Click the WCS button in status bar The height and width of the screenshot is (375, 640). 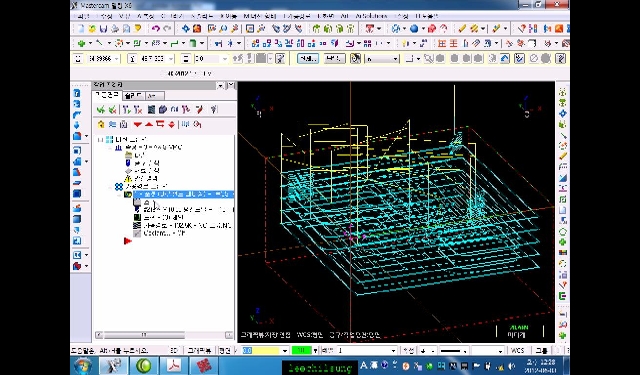point(517,351)
